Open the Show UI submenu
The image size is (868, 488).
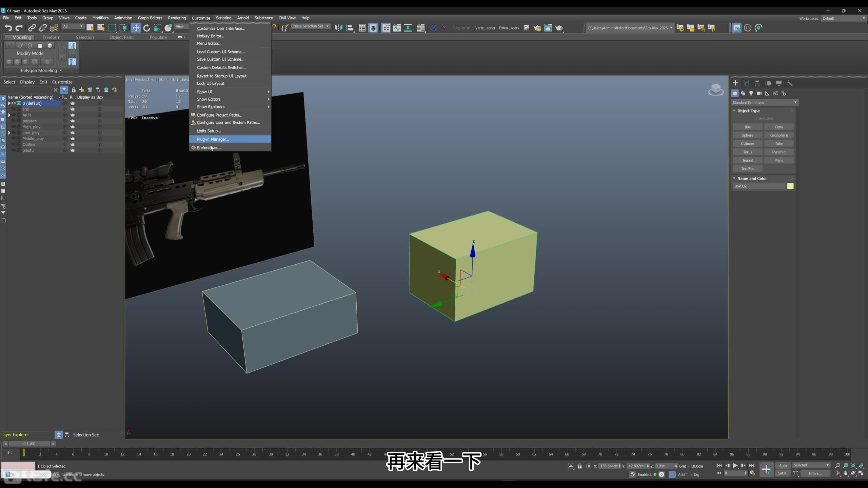click(x=230, y=92)
